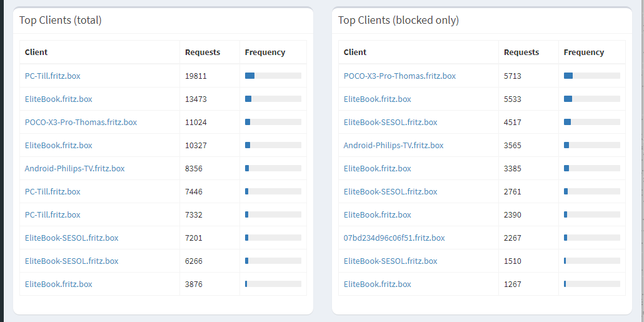Image resolution: width=644 pixels, height=322 pixels.
Task: Click frequency bar for PC-Till 19811 requests
Action: (x=273, y=76)
